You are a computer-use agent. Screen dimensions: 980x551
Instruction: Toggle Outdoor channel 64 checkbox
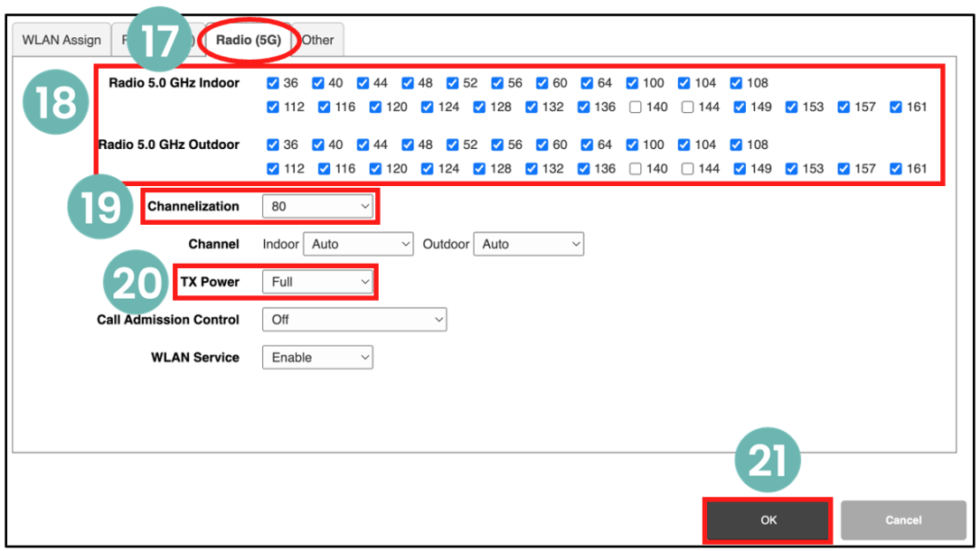[587, 145]
